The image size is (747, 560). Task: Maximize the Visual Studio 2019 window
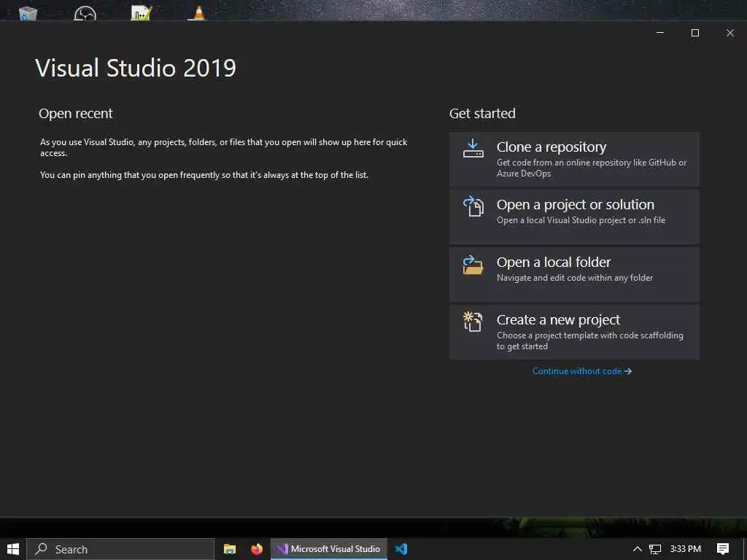(695, 33)
